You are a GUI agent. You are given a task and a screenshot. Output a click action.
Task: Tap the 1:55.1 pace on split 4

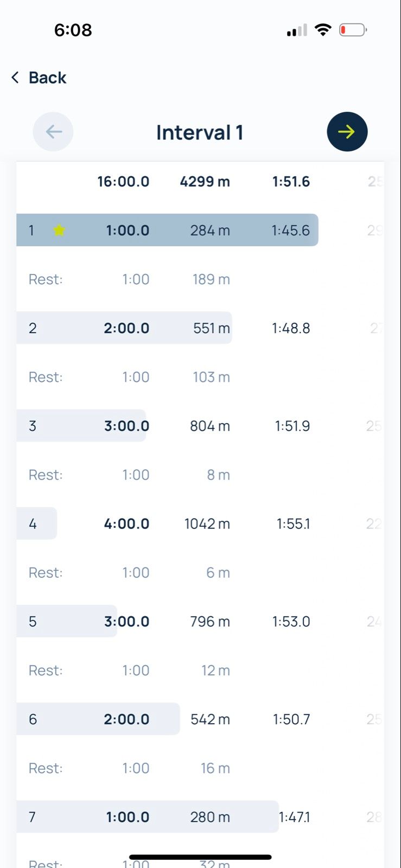[293, 524]
